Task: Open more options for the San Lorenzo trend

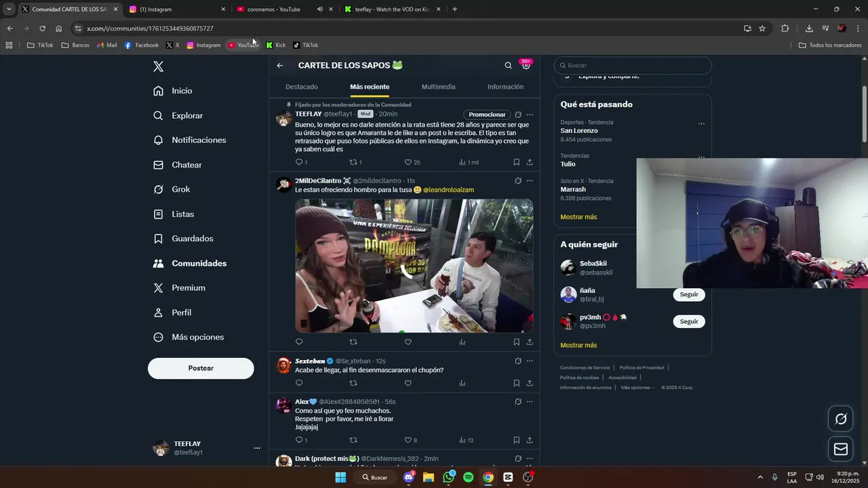Action: pos(701,124)
